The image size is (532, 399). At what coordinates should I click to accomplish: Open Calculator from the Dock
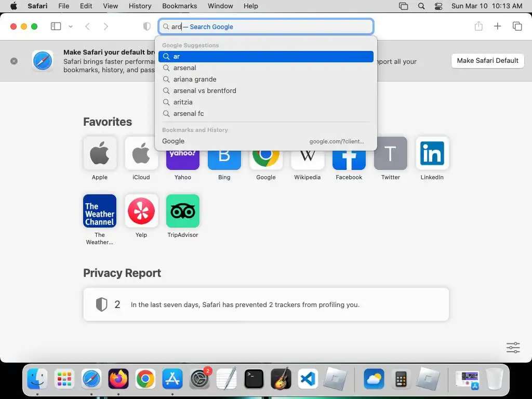click(x=401, y=379)
